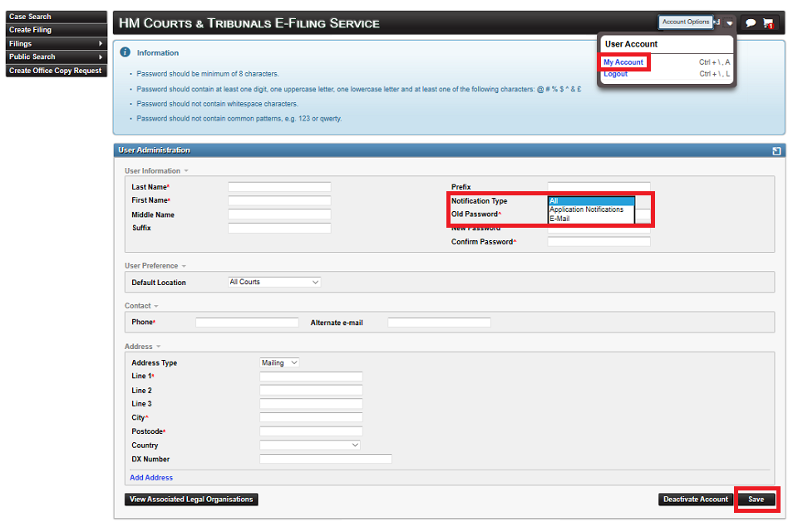Expand the Public Search submenu arrow
The image size is (798, 532).
(x=101, y=57)
